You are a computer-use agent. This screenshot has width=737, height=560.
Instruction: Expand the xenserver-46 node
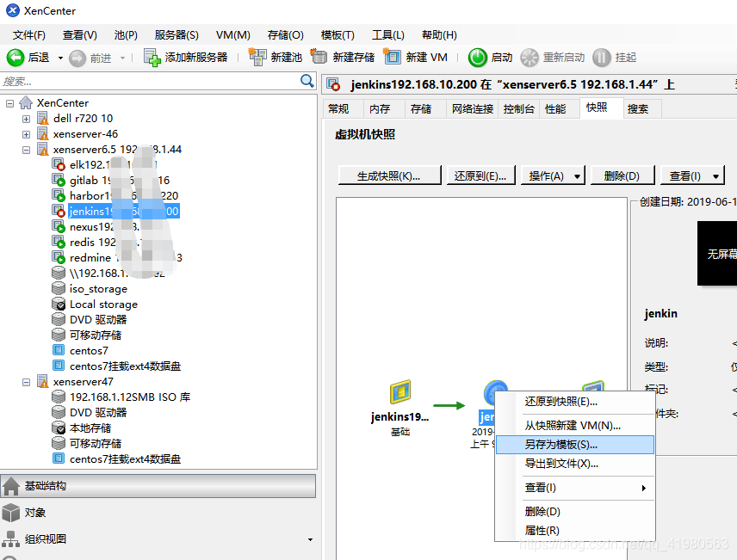27,134
